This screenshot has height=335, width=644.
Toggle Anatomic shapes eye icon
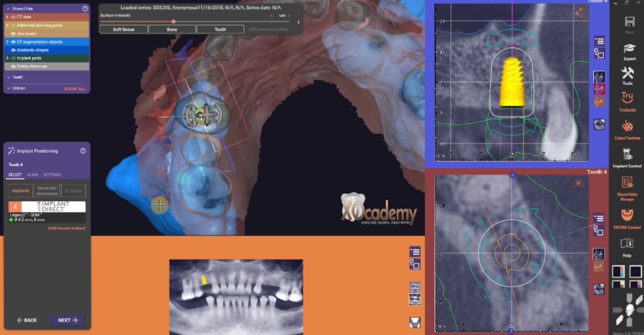coord(13,50)
